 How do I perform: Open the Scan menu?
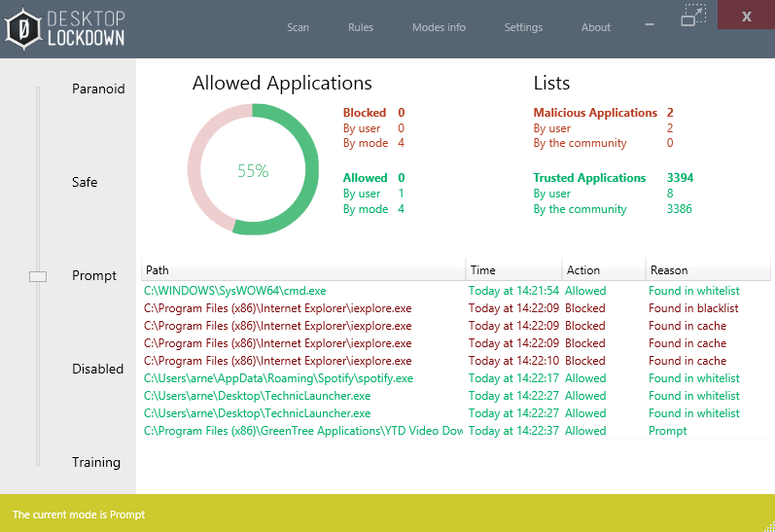point(298,27)
